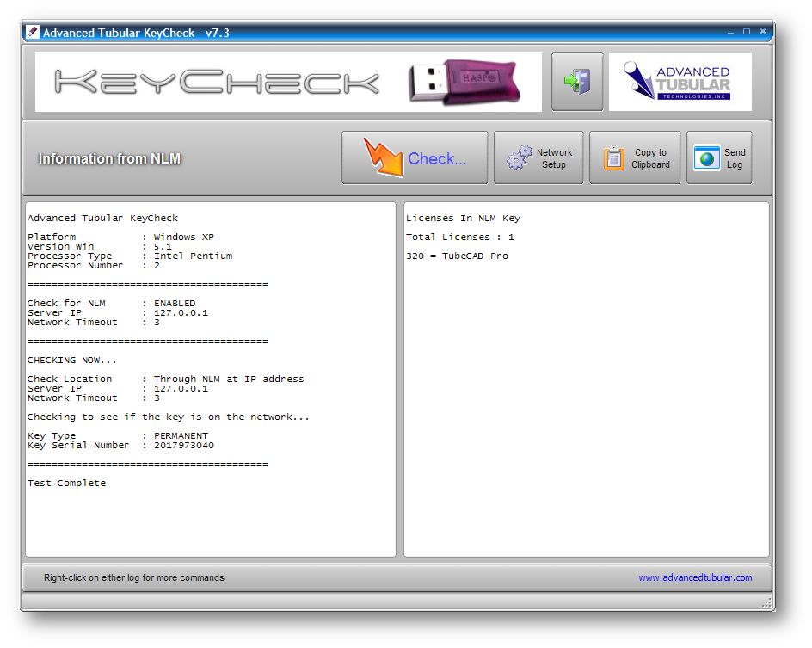
Task: Click the KeyCheck title bar app icon
Action: tap(32, 32)
